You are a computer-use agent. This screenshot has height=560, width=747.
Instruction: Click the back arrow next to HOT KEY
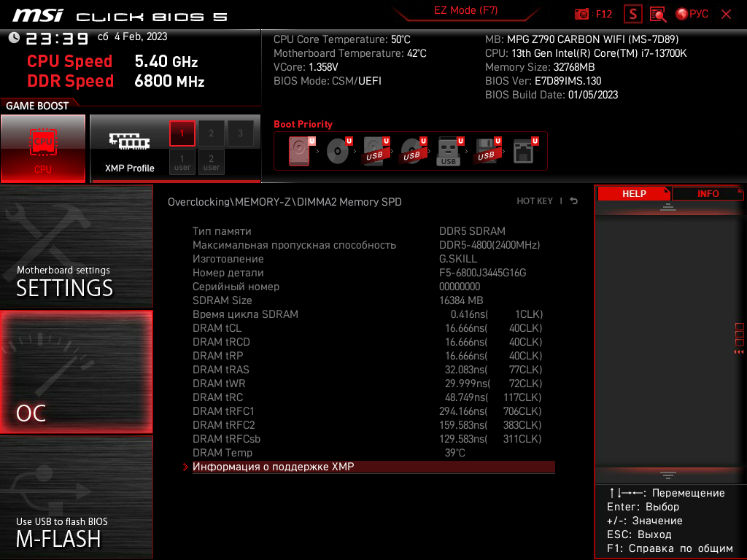(574, 201)
